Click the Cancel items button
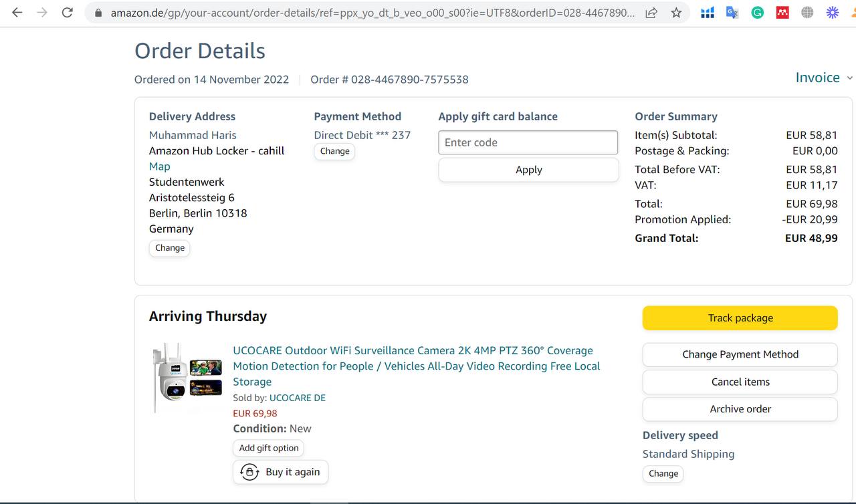This screenshot has height=504, width=856. click(x=740, y=382)
